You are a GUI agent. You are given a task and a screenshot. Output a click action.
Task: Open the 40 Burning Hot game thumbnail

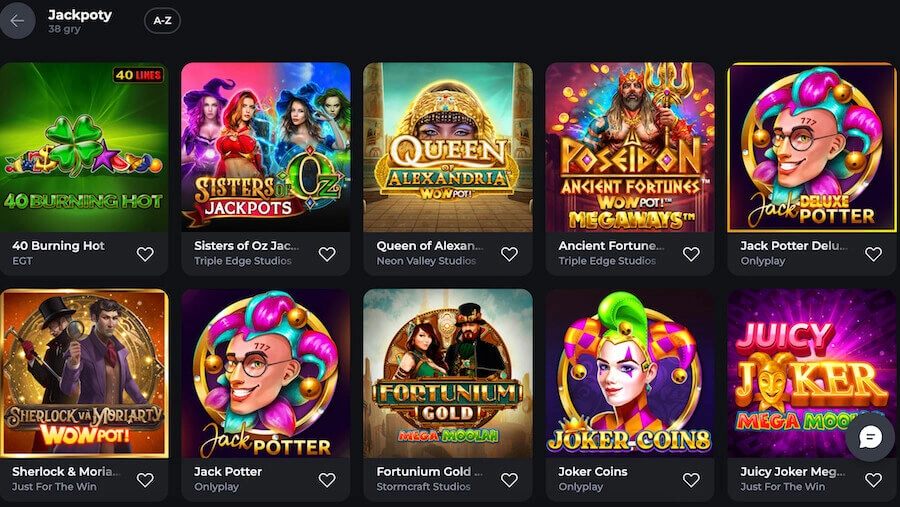(x=84, y=147)
